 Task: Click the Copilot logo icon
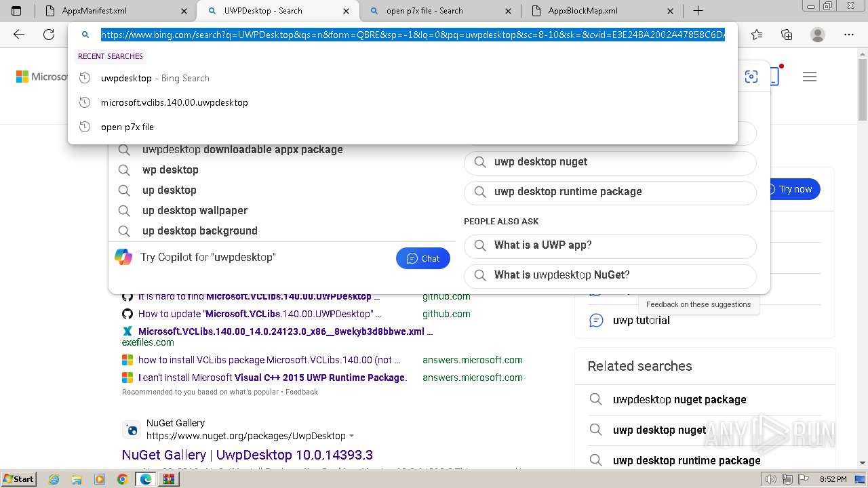tap(123, 257)
